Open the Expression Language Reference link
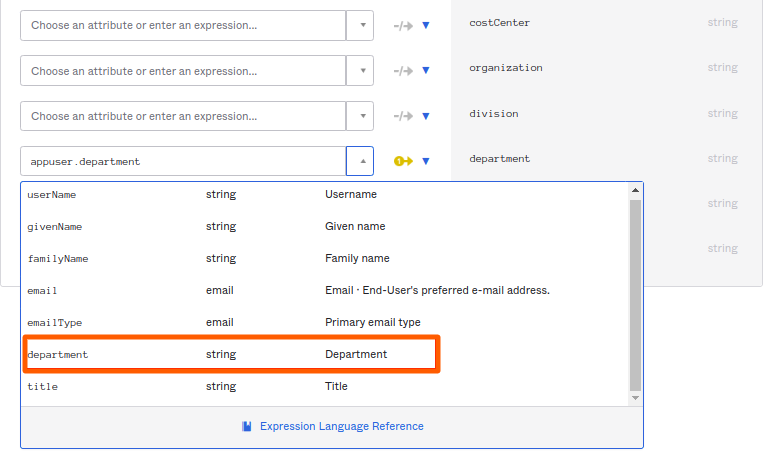The image size is (763, 451). point(341,426)
